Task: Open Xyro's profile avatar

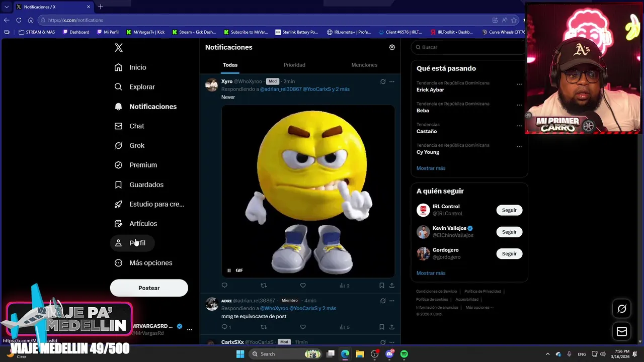Action: coord(212,85)
